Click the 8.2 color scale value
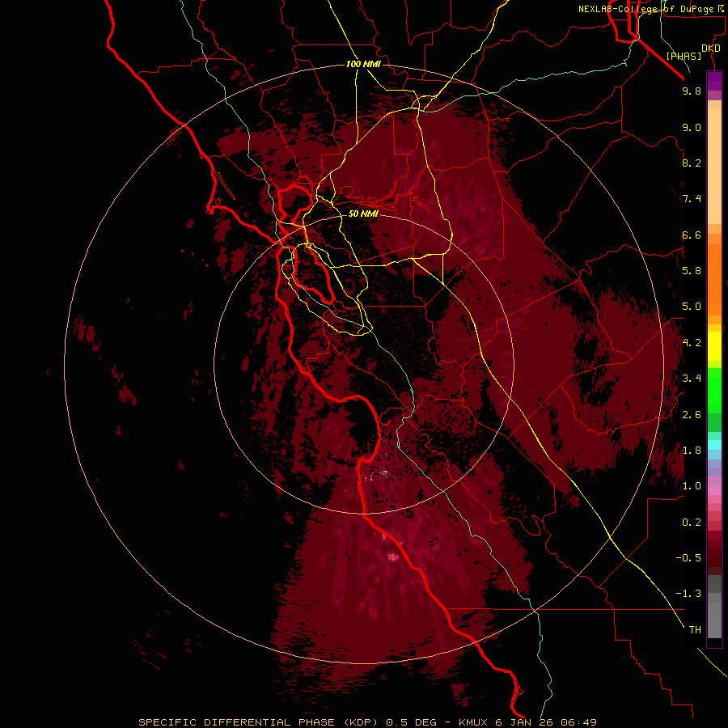The height and width of the screenshot is (728, 728). (692, 163)
